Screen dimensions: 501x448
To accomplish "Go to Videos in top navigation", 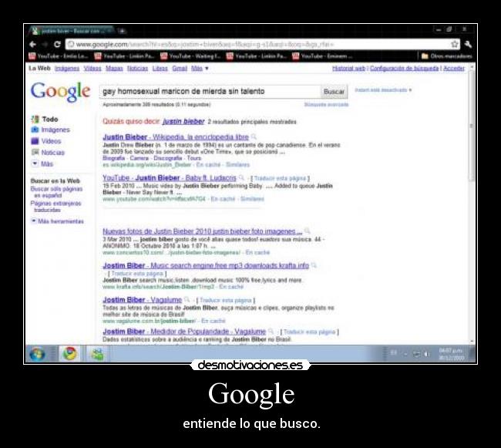I will (x=92, y=69).
